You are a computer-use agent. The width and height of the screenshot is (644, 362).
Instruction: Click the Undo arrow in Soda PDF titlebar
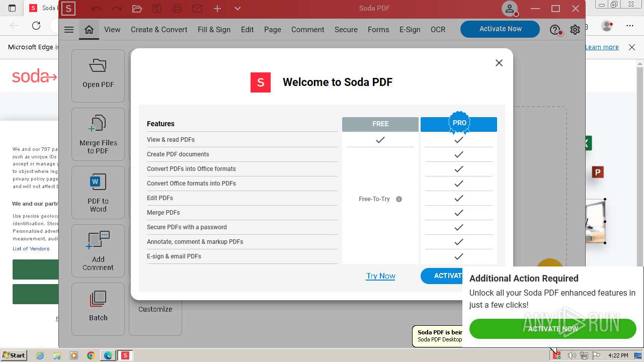click(96, 9)
